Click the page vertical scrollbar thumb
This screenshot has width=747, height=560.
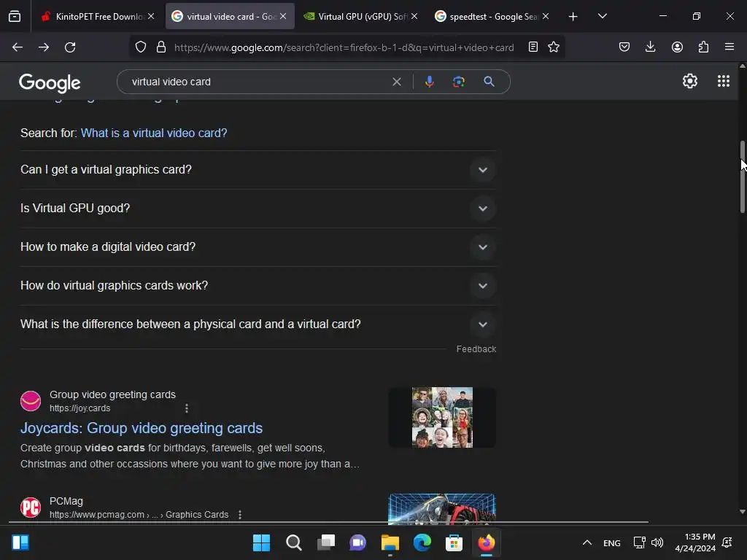click(x=742, y=176)
